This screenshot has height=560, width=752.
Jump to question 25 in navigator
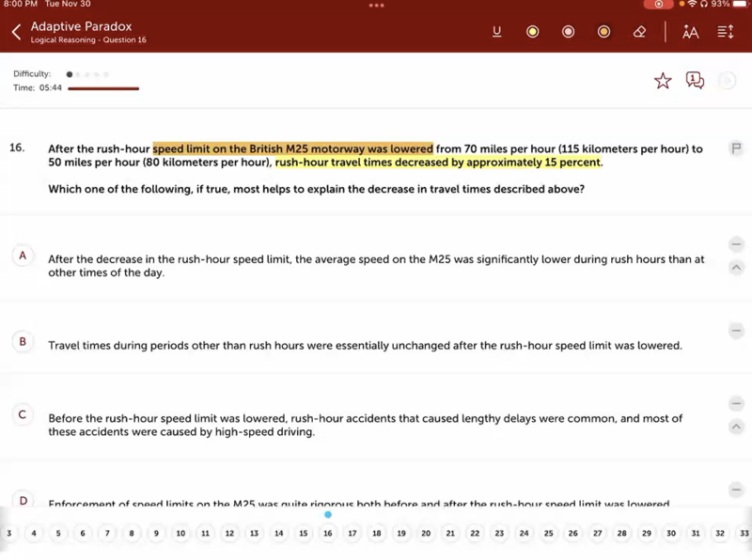click(548, 534)
